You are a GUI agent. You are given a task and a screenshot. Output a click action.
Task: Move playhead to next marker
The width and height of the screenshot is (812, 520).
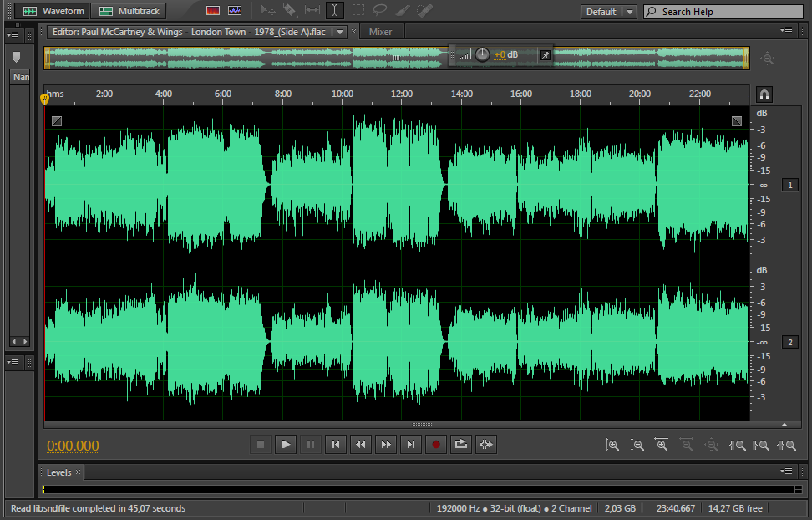click(411, 444)
